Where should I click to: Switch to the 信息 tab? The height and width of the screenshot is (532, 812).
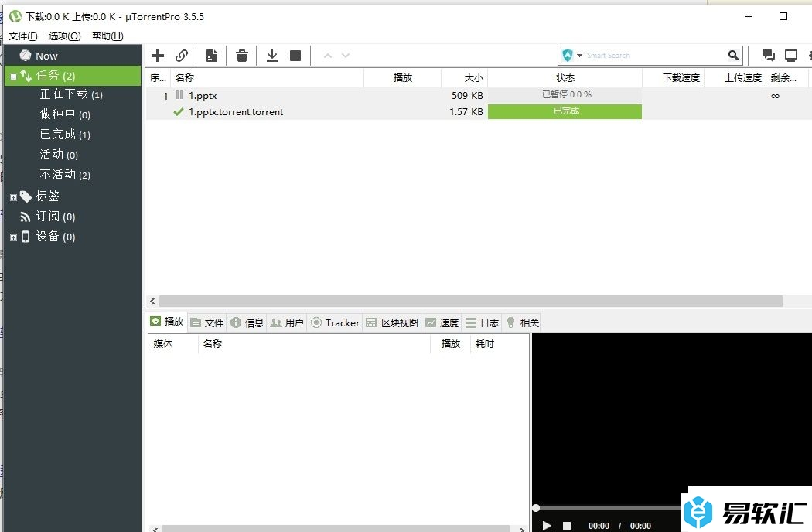coord(247,322)
